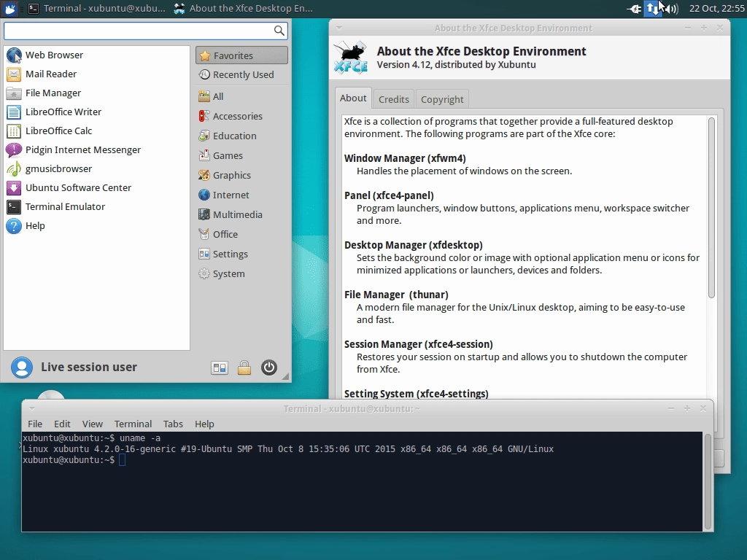Click the Whisker menu resize grip corner

coord(285,377)
